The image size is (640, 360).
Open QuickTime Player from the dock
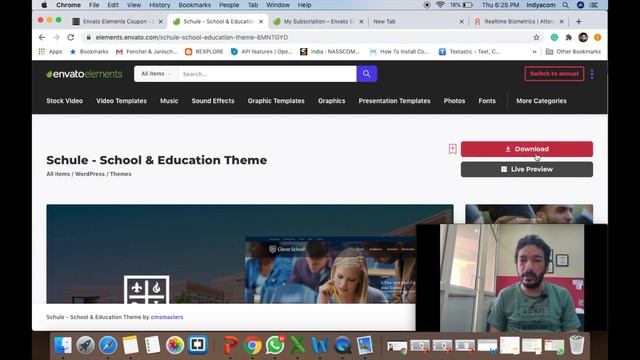(342, 345)
